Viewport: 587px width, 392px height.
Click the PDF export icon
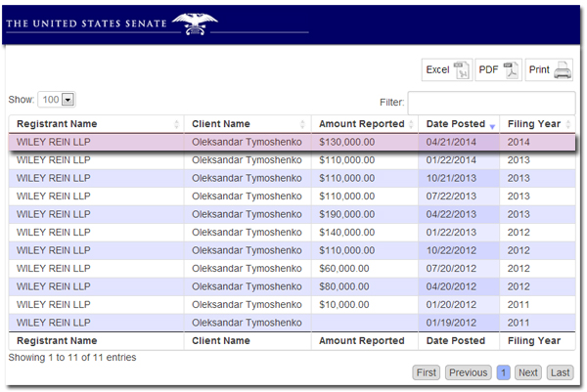(511, 70)
